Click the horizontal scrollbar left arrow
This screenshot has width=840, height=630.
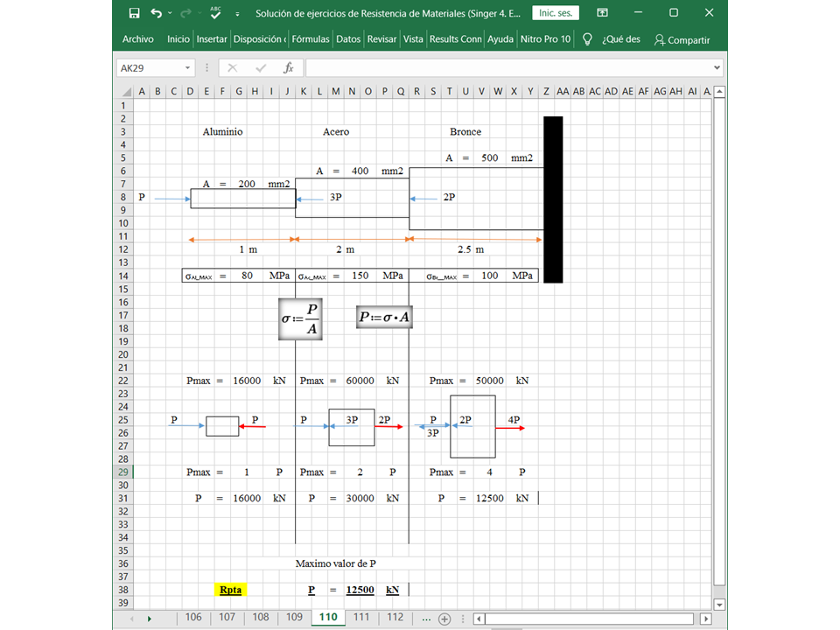coord(480,619)
